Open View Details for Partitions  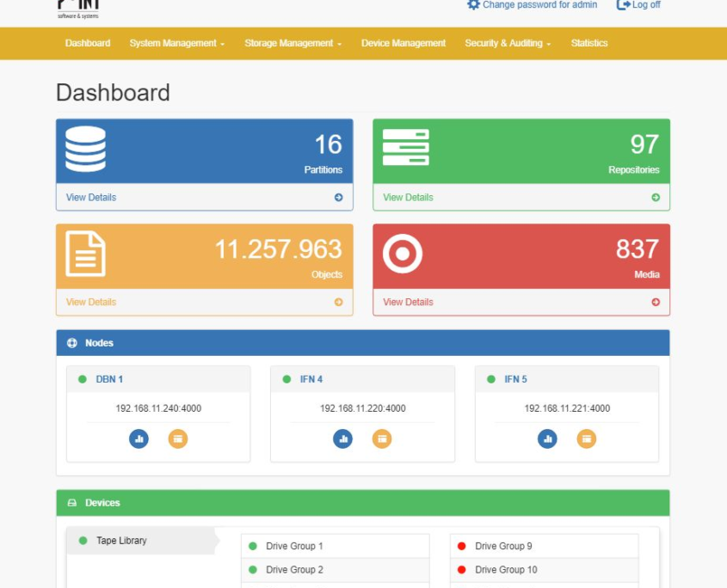(x=90, y=197)
